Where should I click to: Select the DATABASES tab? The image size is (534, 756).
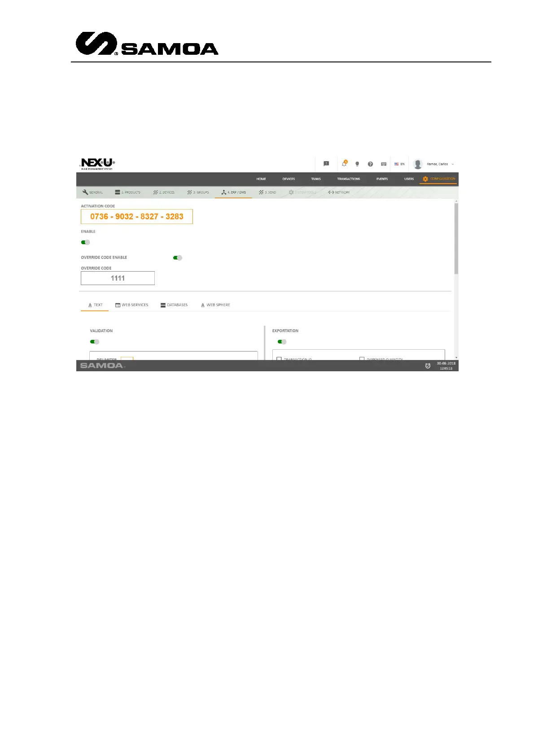[x=174, y=305]
